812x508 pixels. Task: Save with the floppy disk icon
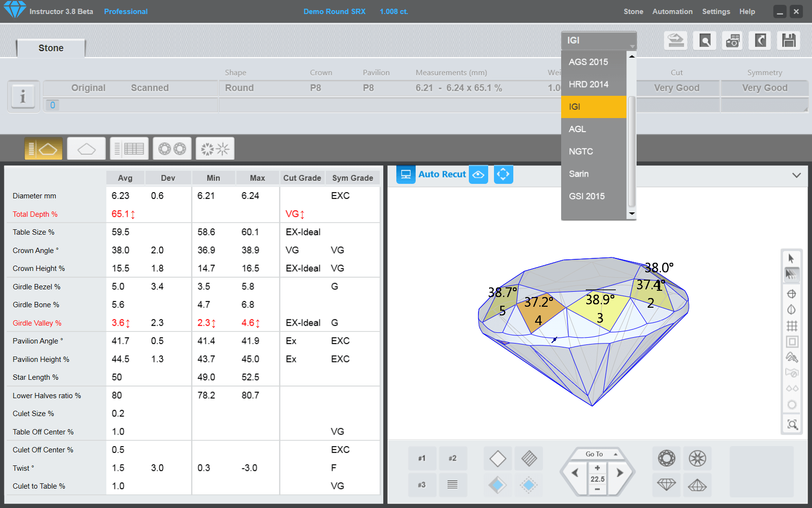tap(789, 41)
